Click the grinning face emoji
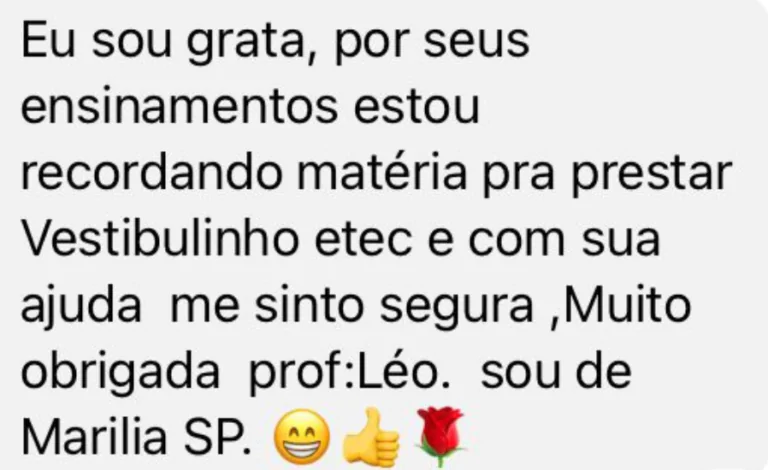The image size is (768, 470). click(302, 436)
